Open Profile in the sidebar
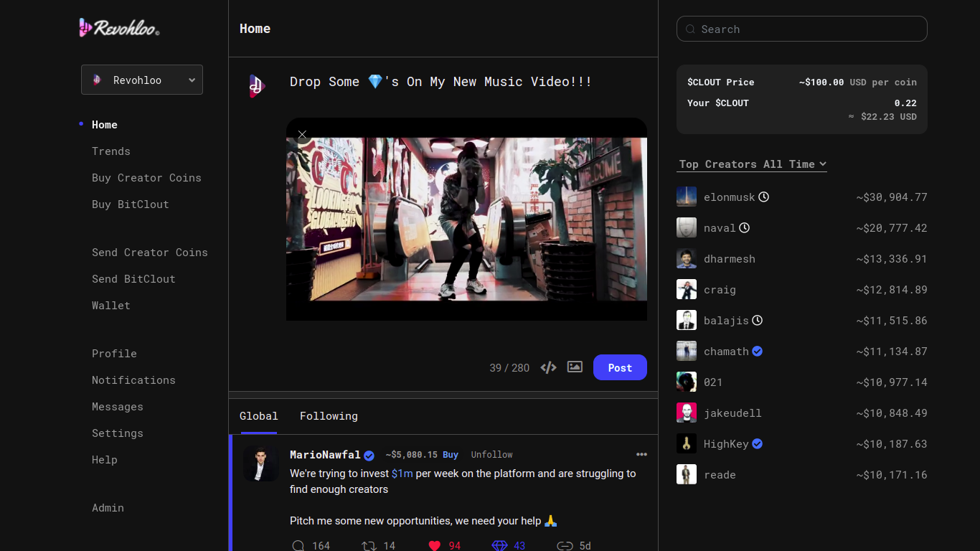 114,354
